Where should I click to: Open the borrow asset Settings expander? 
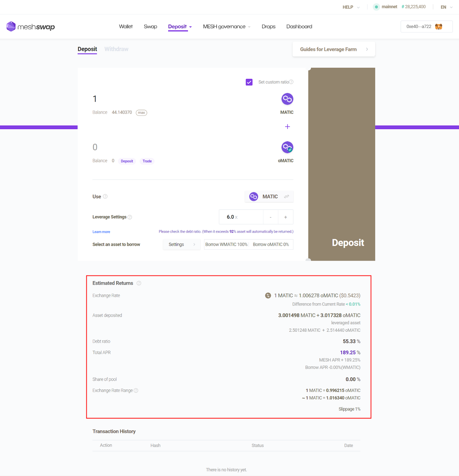click(x=182, y=245)
